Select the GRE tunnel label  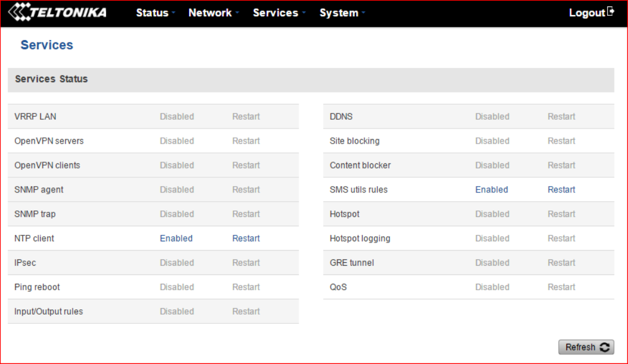(x=352, y=263)
